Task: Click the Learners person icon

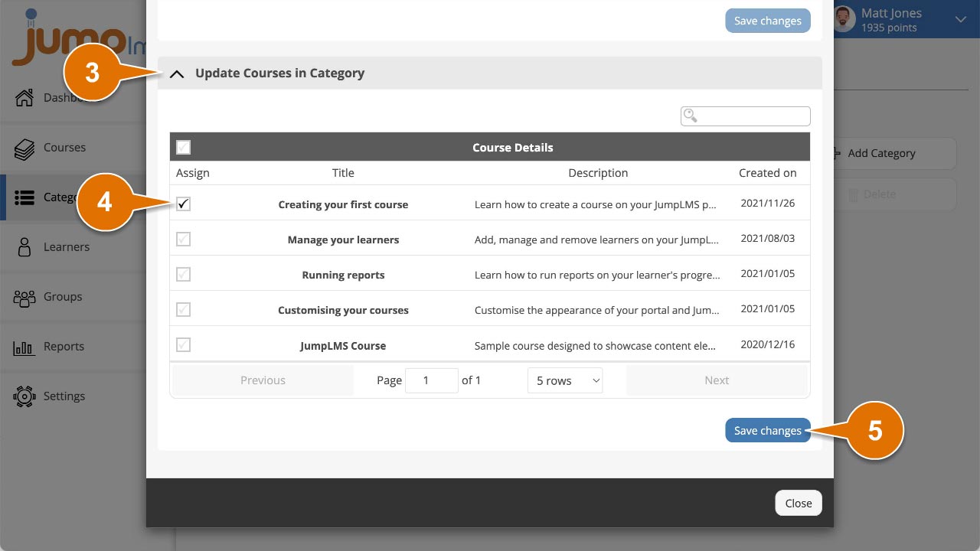Action: coord(24,247)
